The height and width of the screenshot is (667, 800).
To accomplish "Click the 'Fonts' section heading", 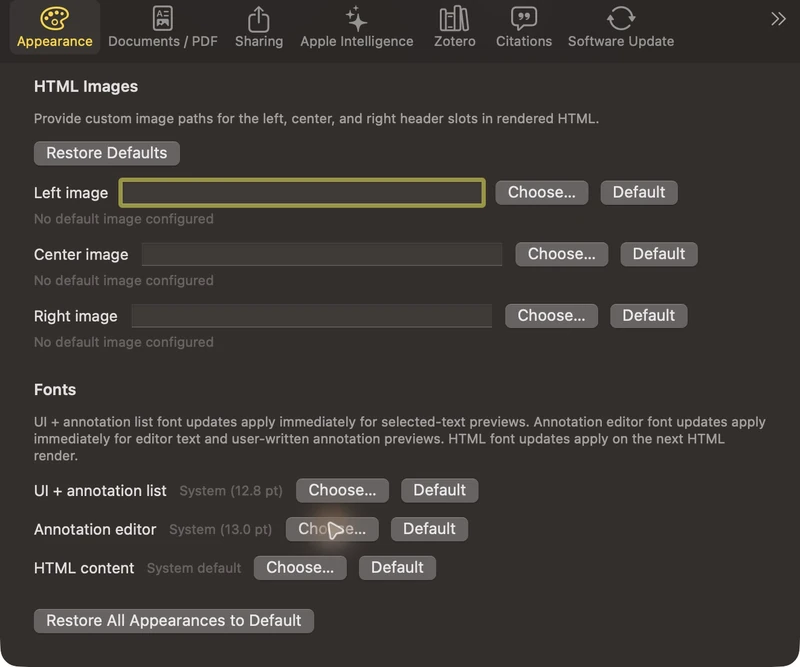I will 55,390.
